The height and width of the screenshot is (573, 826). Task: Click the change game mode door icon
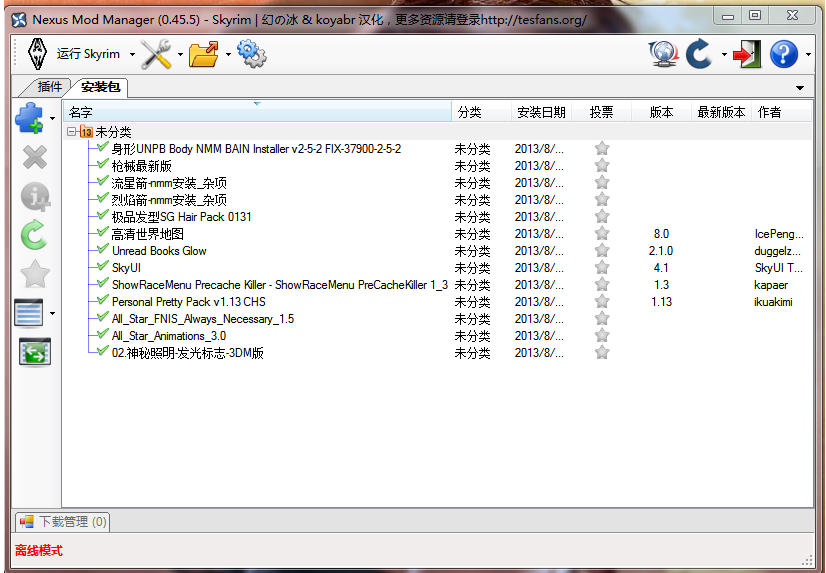(x=747, y=54)
